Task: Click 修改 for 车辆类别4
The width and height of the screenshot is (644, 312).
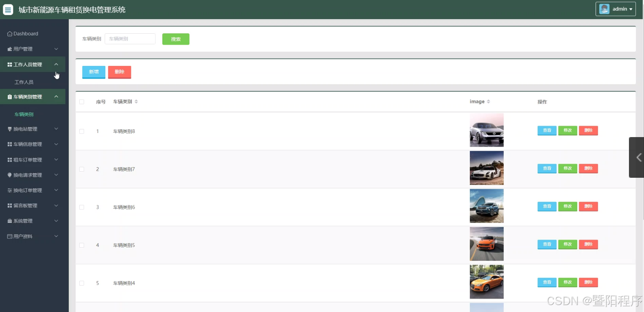Action: pos(568,282)
